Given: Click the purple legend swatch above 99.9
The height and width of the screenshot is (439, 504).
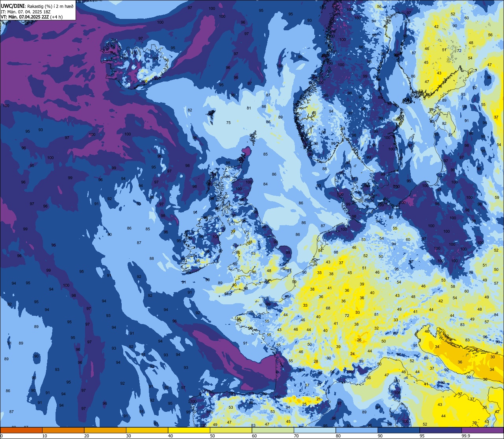Looking at the screenshot, I should click(x=483, y=430).
